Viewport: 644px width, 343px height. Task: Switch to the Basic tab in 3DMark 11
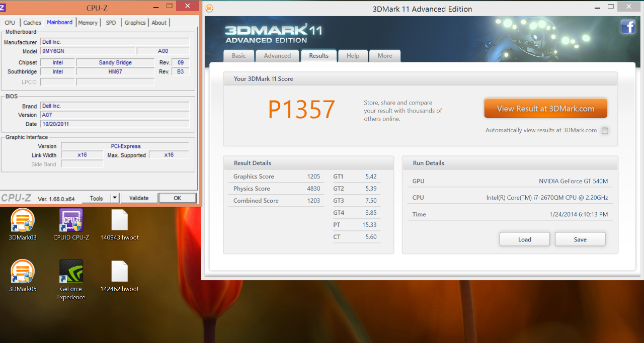239,56
